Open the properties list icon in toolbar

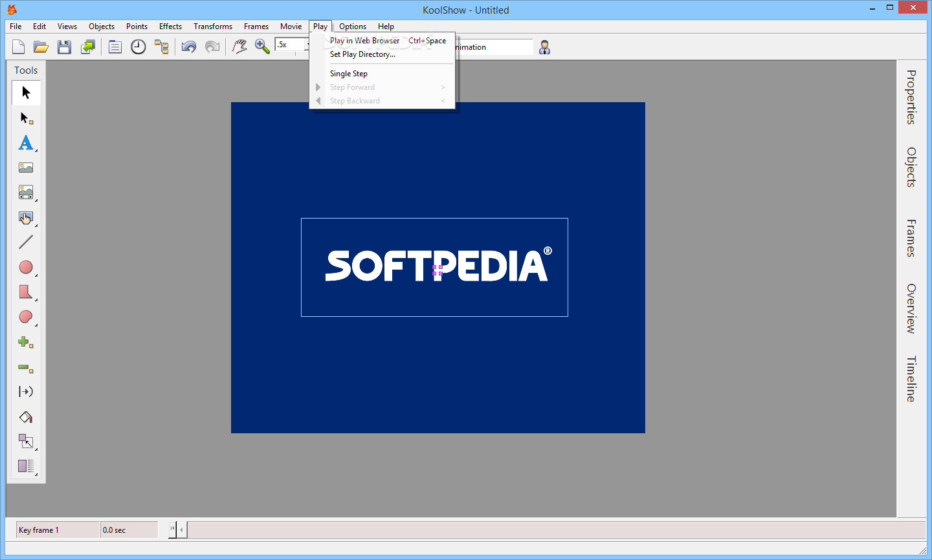(x=115, y=47)
